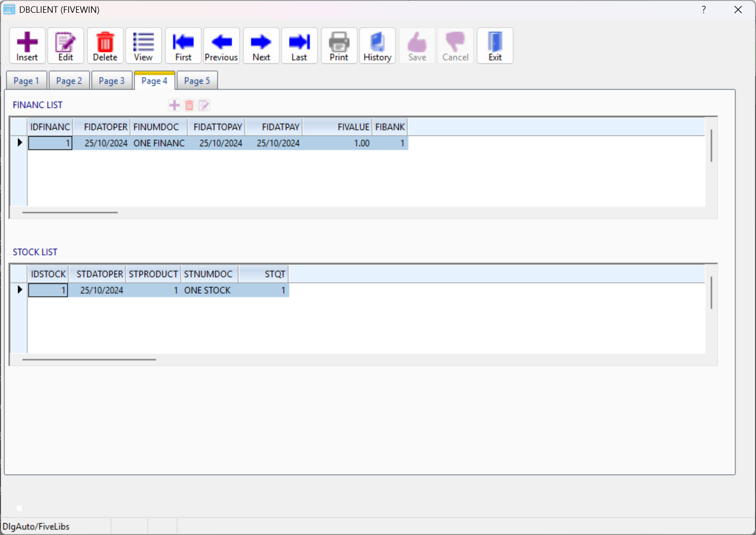Switch to Page 1 tab
Viewport: 756px width, 535px height.
tap(26, 81)
